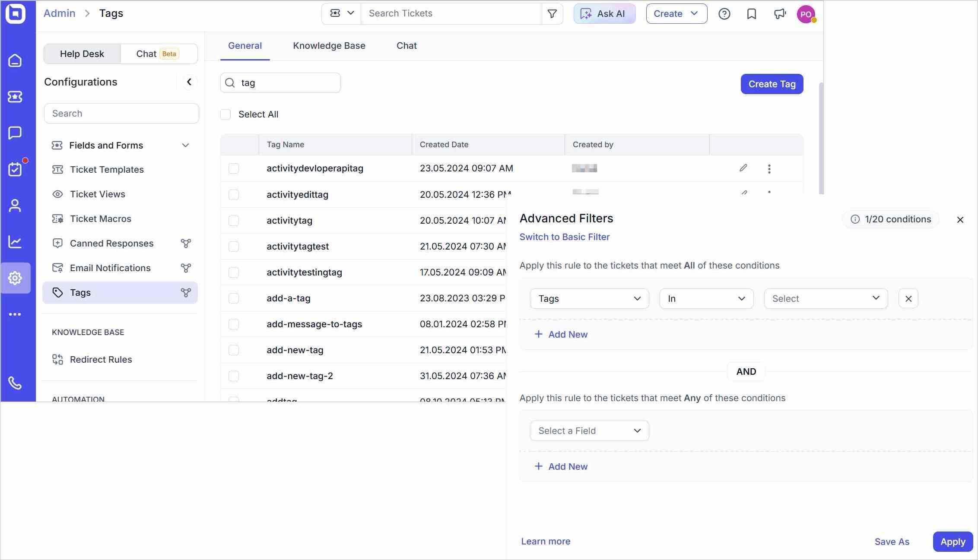Click the info icon beside 1/20 conditions

(855, 219)
